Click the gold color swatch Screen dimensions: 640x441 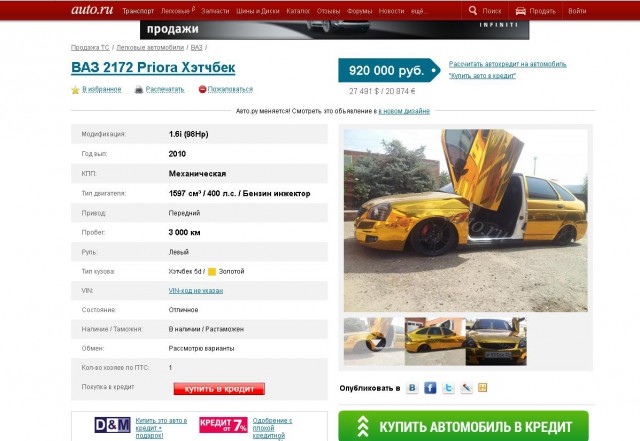[212, 272]
